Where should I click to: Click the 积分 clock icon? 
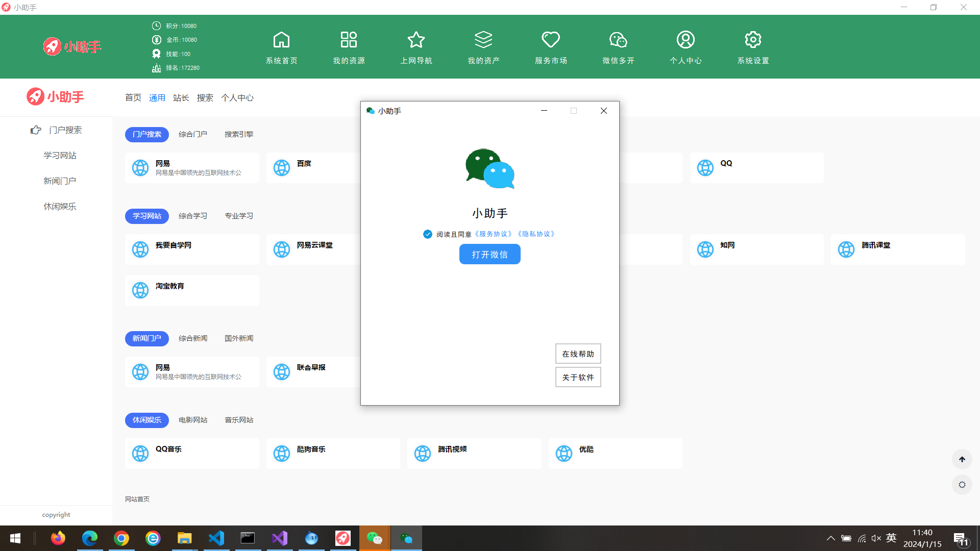[x=156, y=26]
